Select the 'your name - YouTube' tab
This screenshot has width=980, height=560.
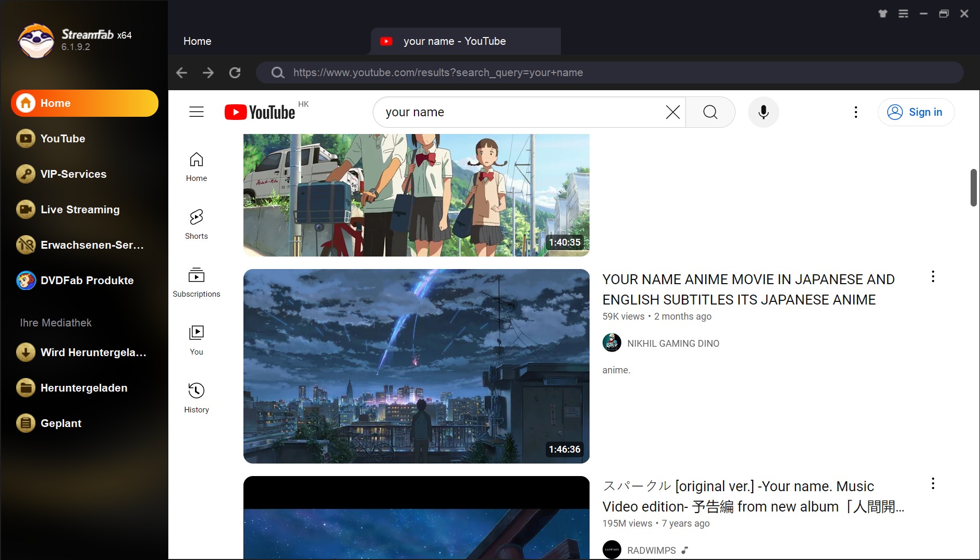click(465, 41)
